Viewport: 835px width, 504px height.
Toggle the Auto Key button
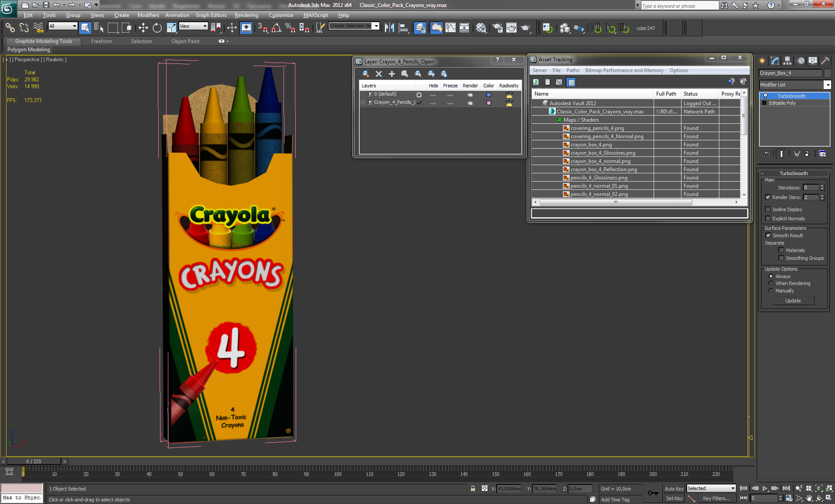[674, 489]
